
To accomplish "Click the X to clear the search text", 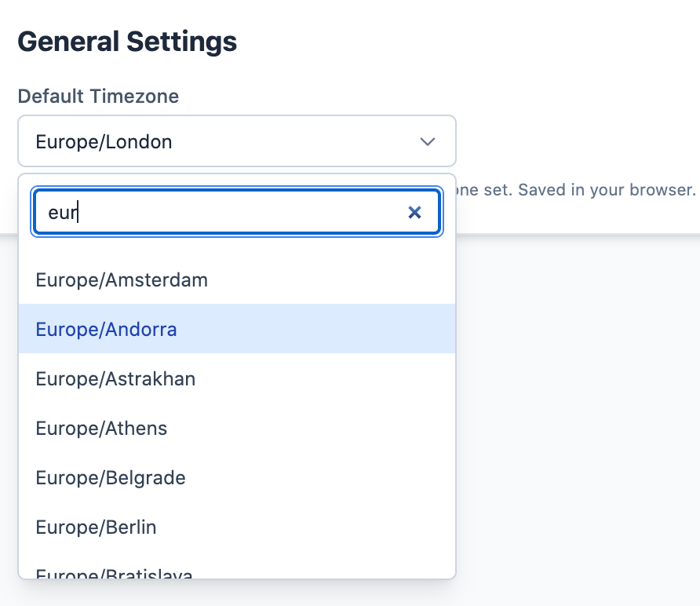I will click(414, 212).
